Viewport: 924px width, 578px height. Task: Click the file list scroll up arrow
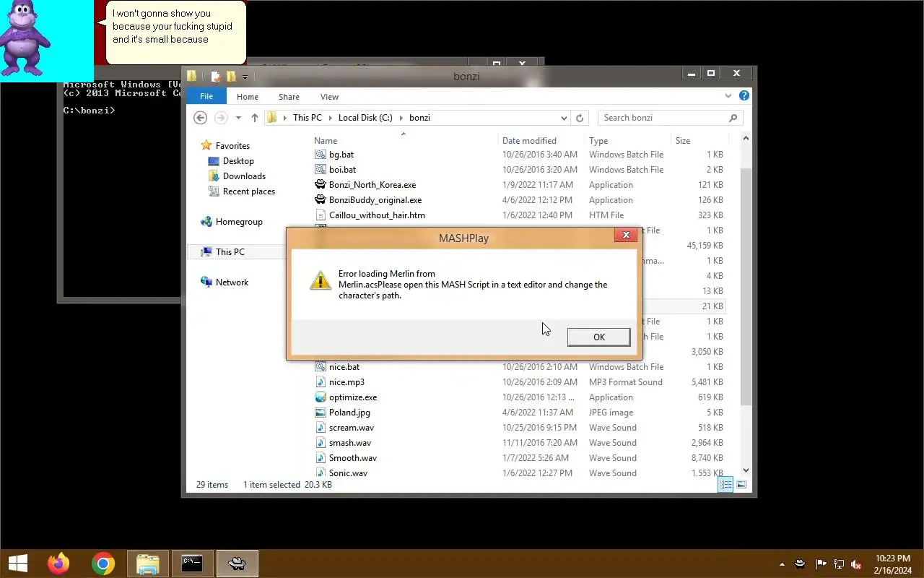click(x=746, y=139)
